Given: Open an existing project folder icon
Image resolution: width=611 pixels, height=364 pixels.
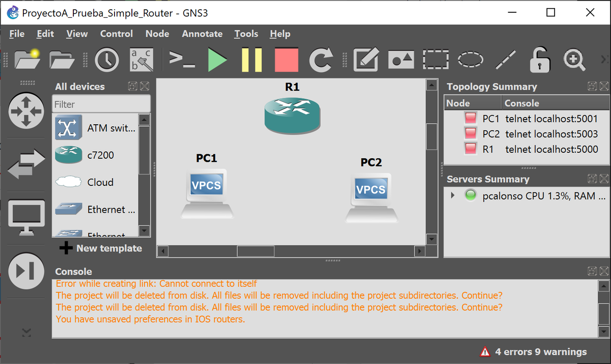Looking at the screenshot, I should [x=62, y=60].
